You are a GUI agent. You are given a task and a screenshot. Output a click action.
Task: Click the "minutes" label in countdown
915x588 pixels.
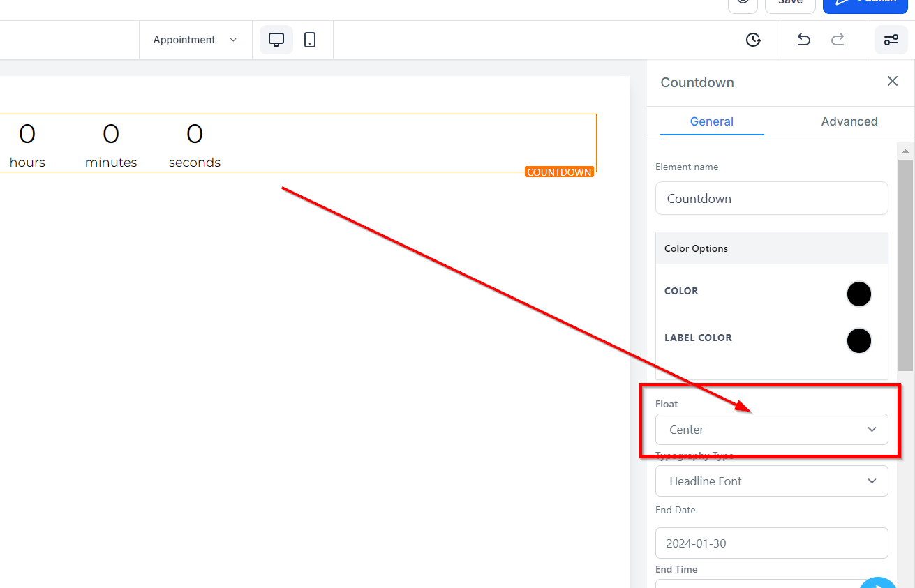point(111,163)
